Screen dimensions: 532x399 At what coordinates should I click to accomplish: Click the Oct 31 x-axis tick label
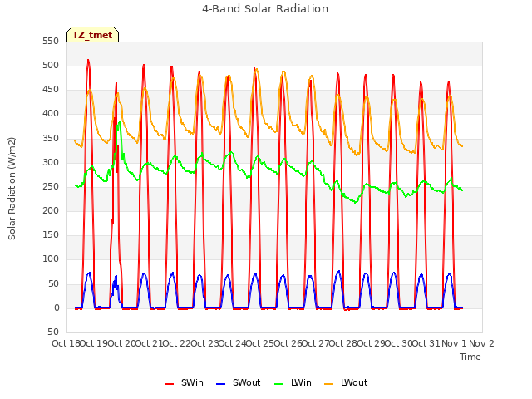[426, 343]
